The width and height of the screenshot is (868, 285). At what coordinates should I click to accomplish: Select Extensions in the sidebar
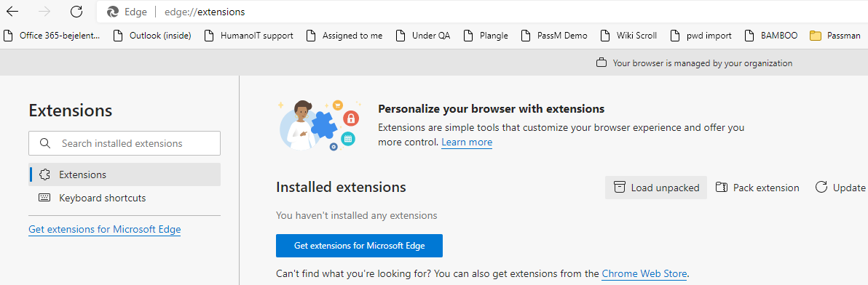point(125,174)
